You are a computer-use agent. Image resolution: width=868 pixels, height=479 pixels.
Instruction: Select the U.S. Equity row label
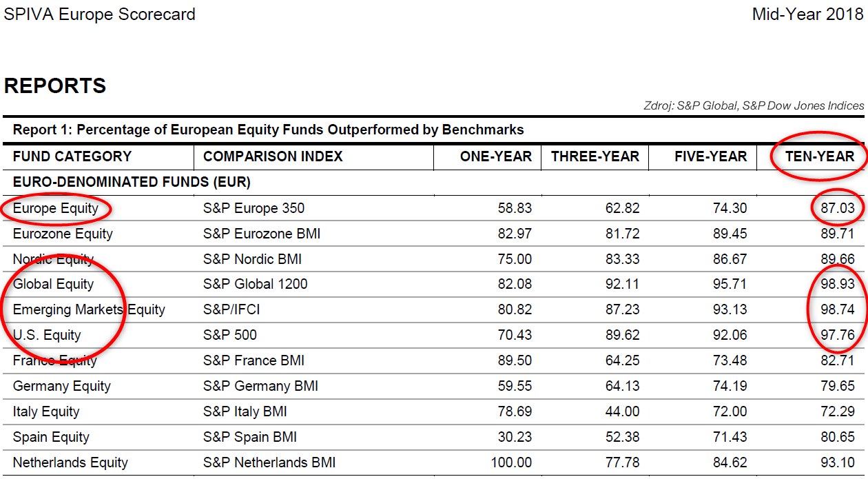[x=47, y=335]
